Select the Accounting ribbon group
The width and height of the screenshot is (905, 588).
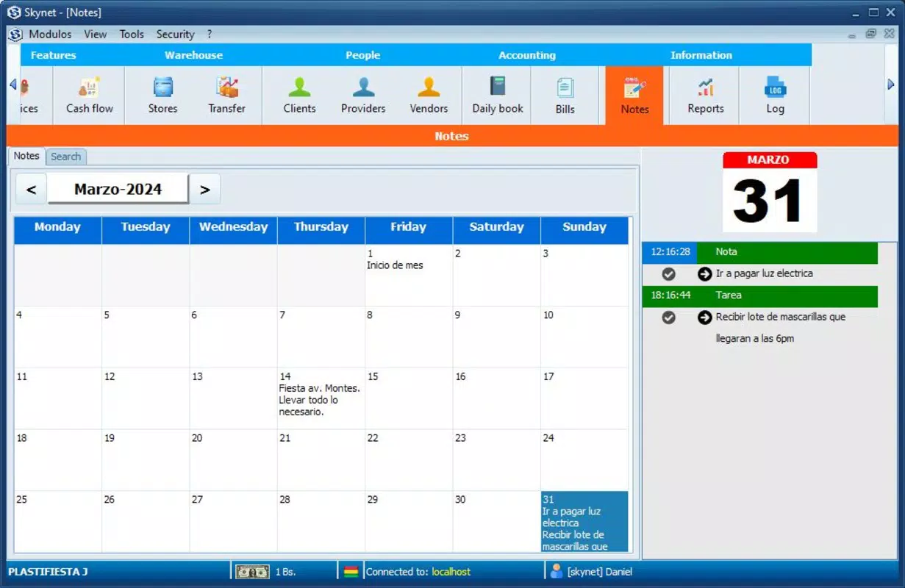(x=527, y=55)
